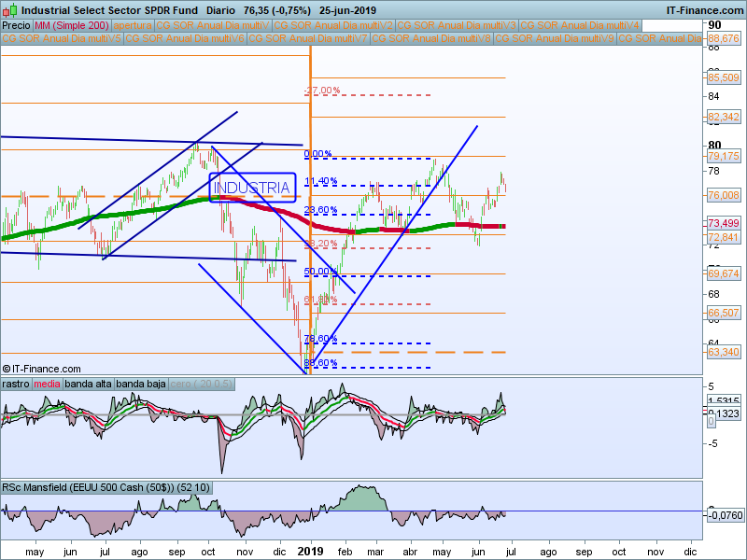Select the red media label

48,384
